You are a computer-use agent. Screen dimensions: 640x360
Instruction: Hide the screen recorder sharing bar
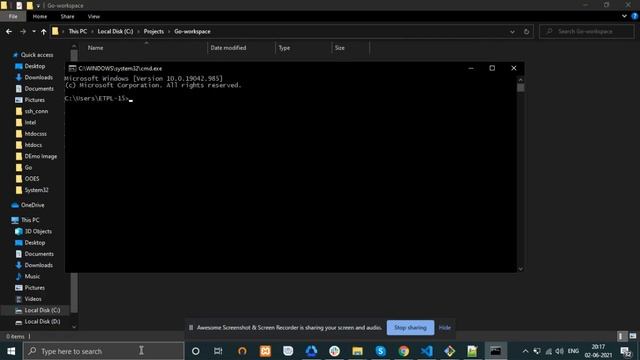pyautogui.click(x=444, y=327)
